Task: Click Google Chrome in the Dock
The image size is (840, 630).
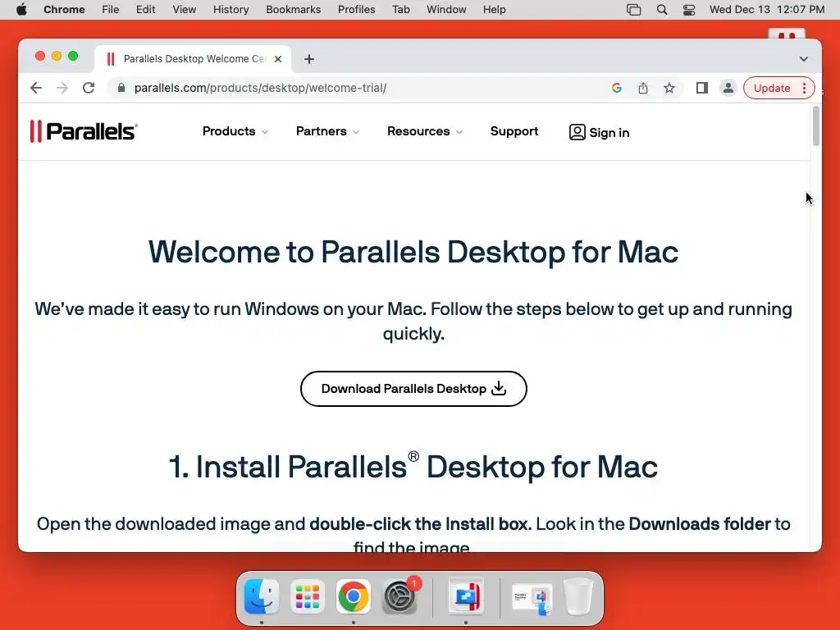Action: pos(353,596)
